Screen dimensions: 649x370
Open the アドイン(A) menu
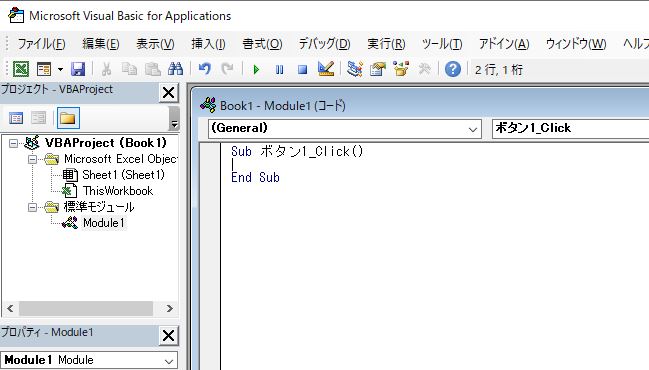(x=504, y=43)
